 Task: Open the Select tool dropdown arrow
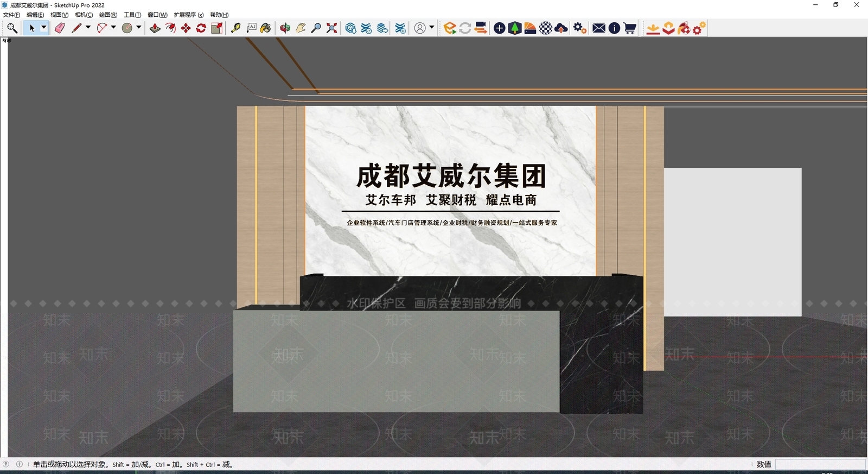pos(44,27)
